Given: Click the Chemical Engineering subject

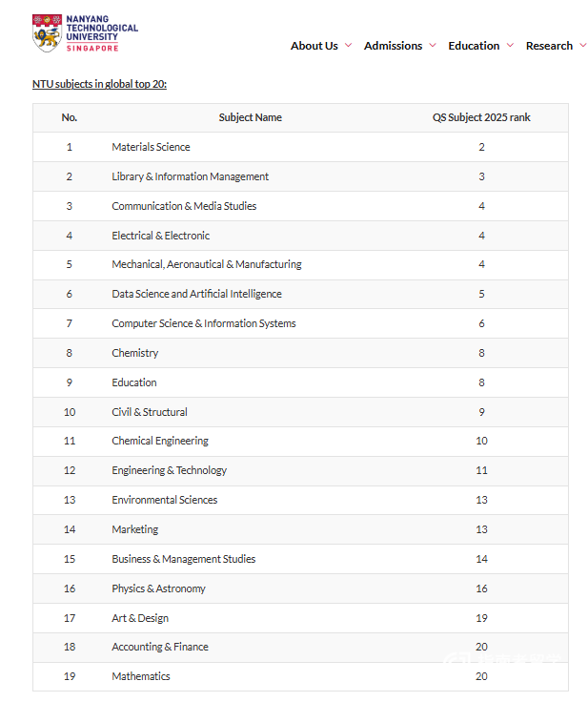Looking at the screenshot, I should (160, 441).
